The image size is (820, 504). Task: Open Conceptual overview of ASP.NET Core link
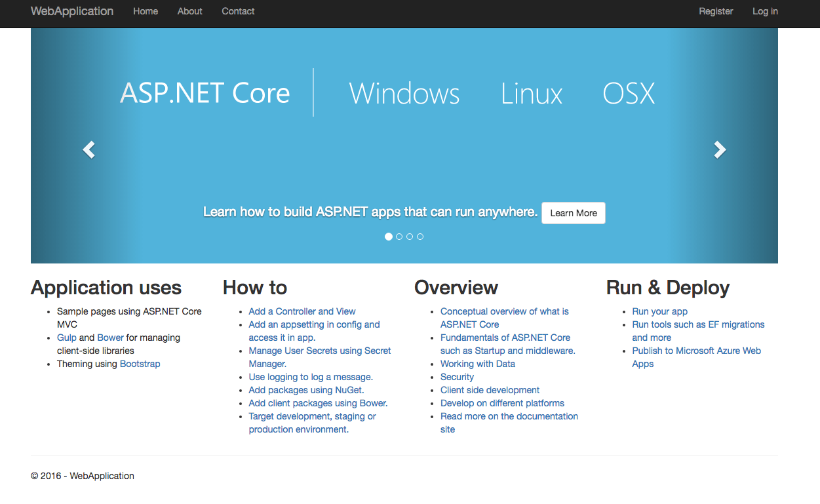tap(505, 318)
